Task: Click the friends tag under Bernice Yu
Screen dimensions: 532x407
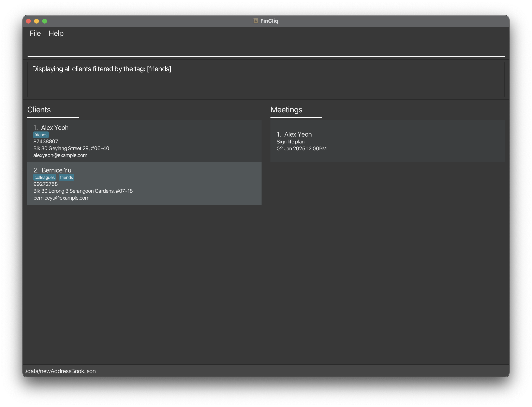Action: (66, 177)
